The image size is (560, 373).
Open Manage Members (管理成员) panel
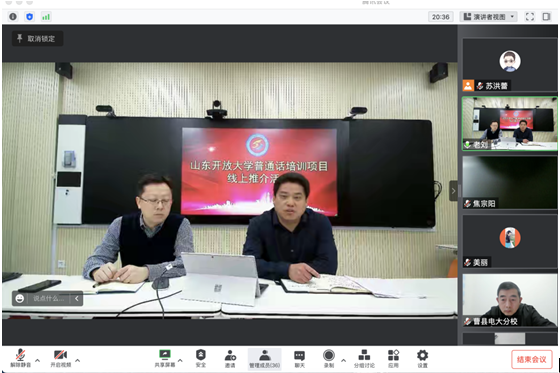265,358
